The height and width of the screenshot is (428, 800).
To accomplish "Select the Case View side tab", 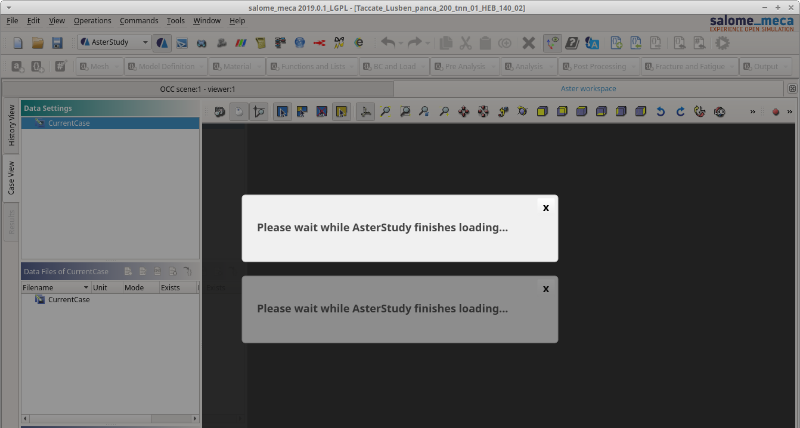I will (x=11, y=178).
